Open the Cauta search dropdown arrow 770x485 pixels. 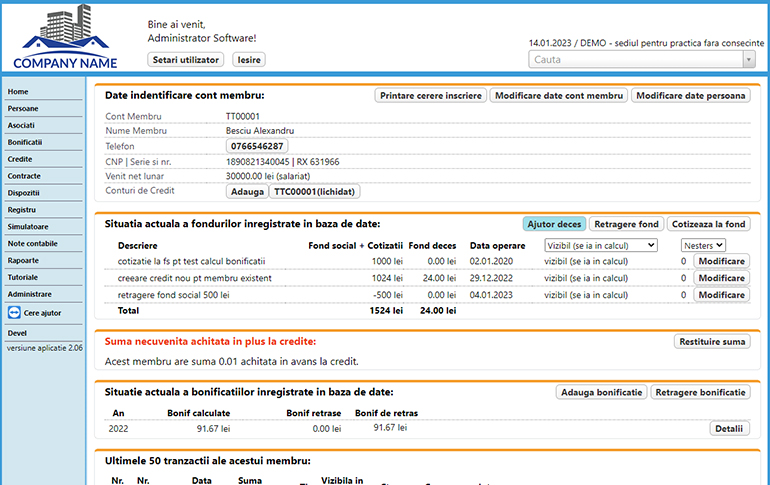[x=748, y=59]
